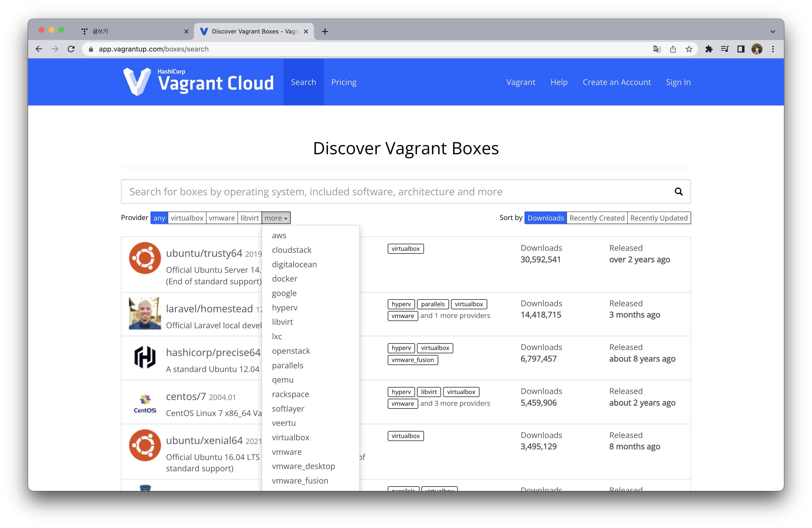
Task: Click the parallels tag on laravel/homestead
Action: click(432, 304)
